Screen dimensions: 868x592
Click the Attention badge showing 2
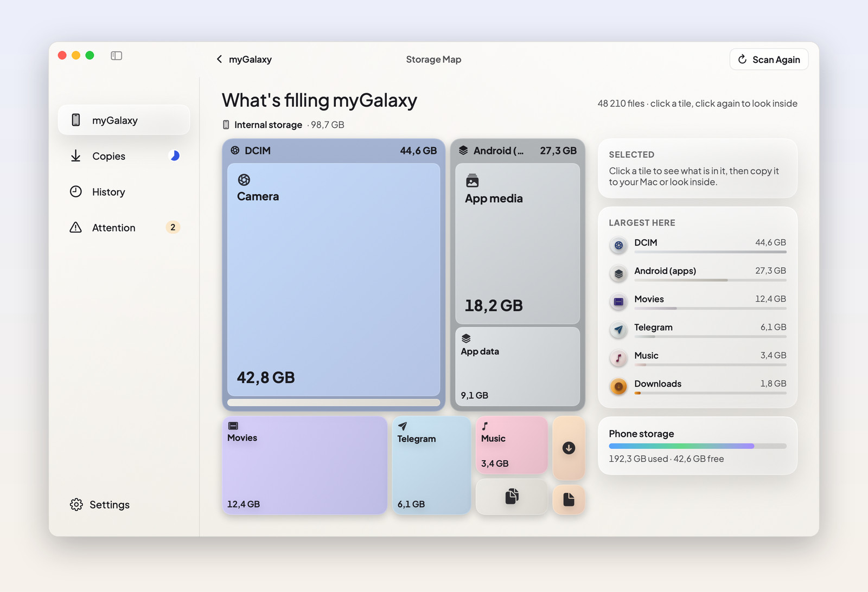pyautogui.click(x=173, y=227)
